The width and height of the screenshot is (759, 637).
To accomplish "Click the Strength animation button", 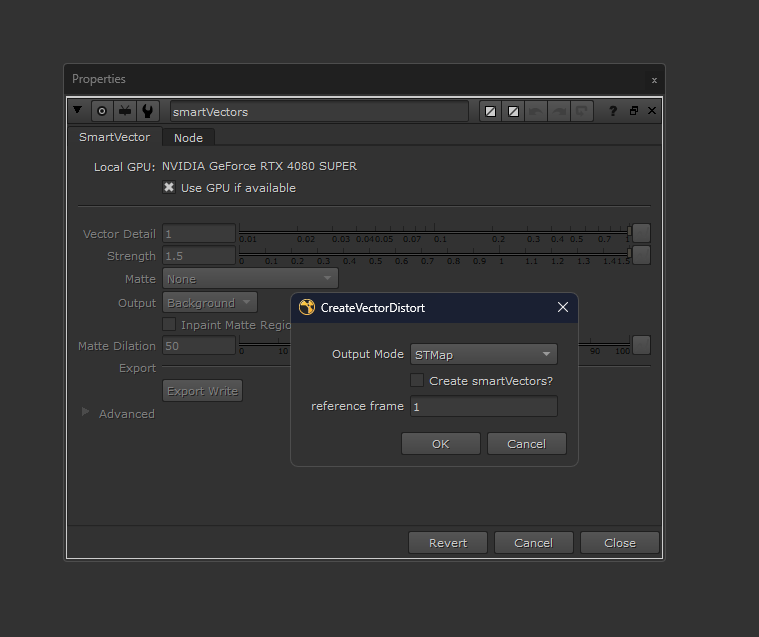I will pos(641,255).
